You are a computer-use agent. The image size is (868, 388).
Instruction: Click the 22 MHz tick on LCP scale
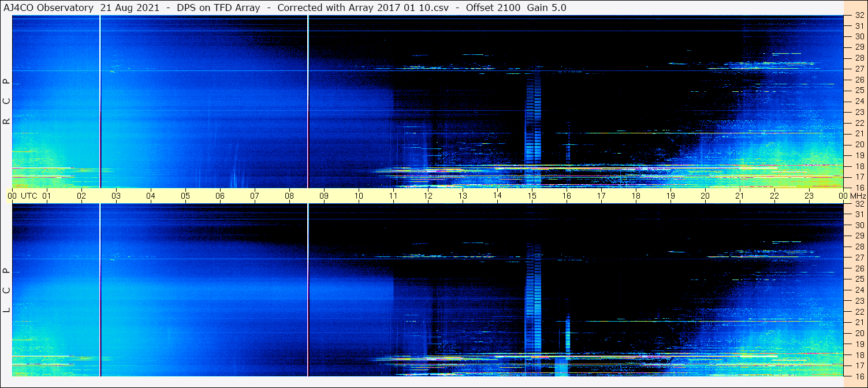[859, 312]
